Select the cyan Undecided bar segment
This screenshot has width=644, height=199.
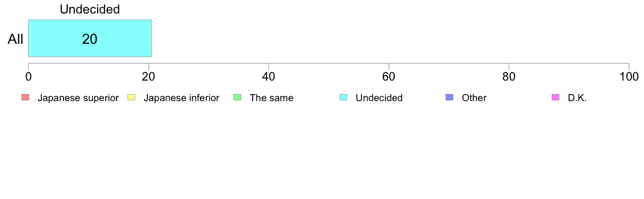[90, 38]
